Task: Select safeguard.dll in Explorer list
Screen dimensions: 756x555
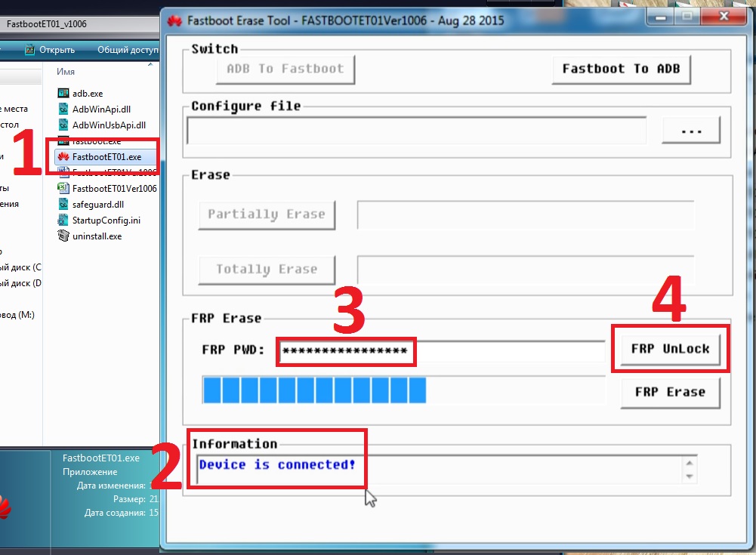Action: click(x=98, y=205)
